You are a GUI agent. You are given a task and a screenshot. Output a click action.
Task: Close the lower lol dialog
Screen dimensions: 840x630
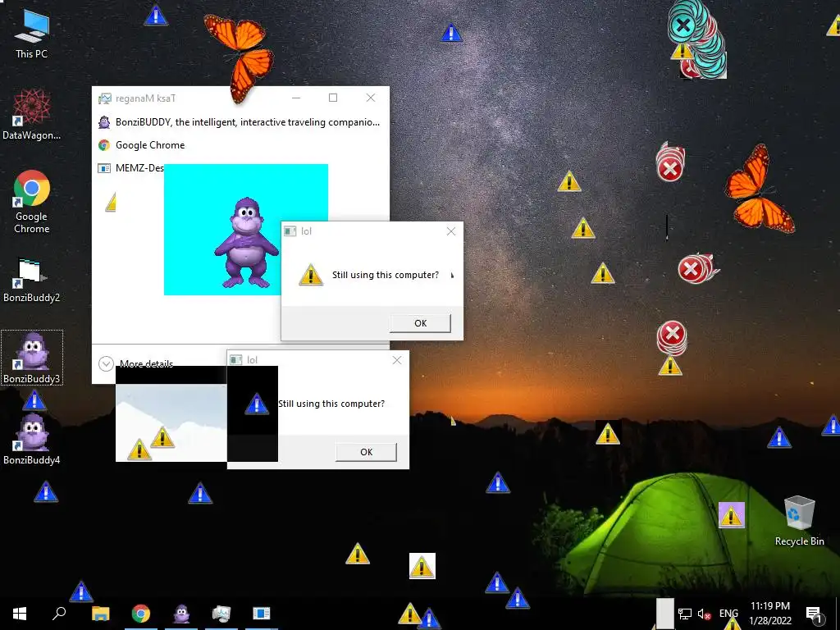[x=397, y=360]
